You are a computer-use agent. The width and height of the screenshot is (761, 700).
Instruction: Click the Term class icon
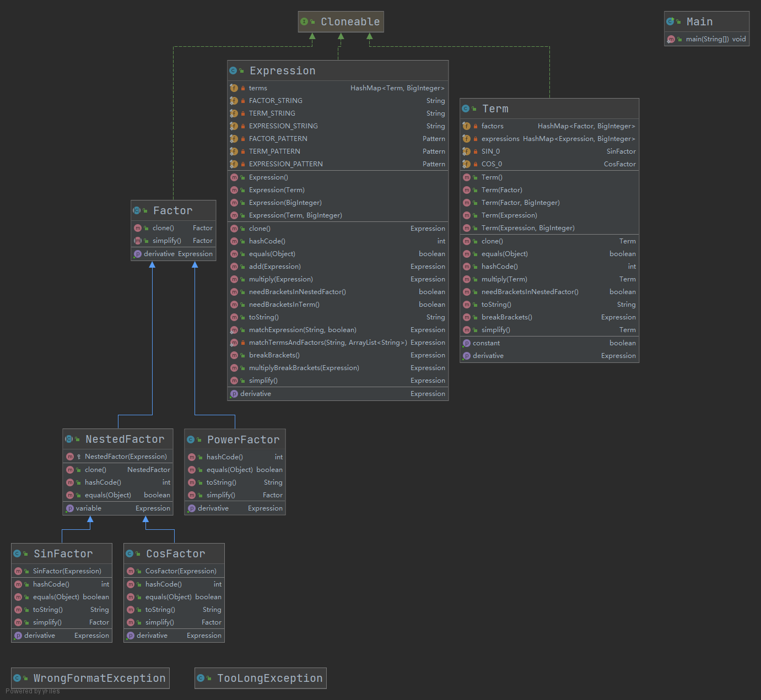click(466, 108)
